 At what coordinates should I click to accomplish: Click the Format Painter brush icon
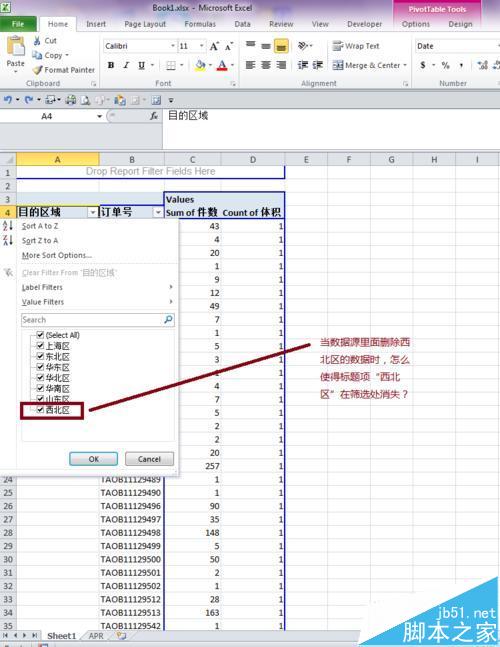(38, 70)
